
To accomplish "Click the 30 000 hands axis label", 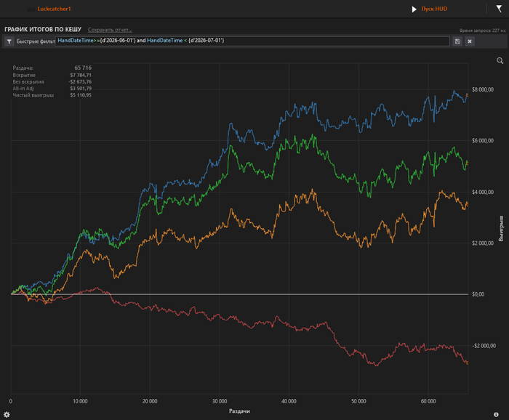I will click(220, 401).
